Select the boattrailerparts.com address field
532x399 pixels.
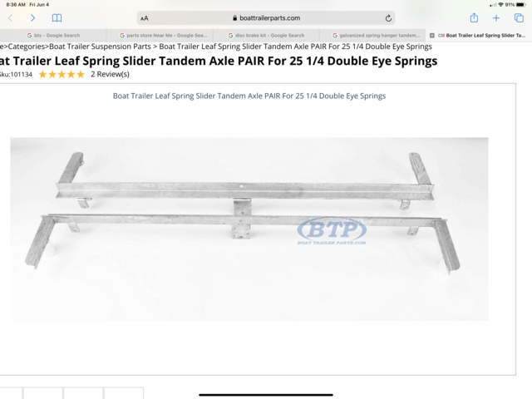[x=266, y=18]
